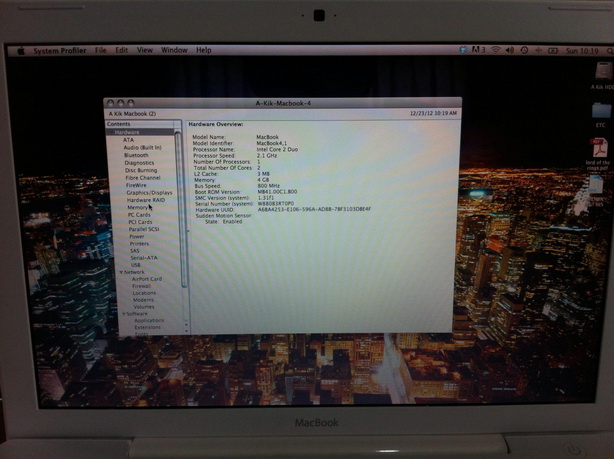This screenshot has width=614, height=459.
Task: Click the Processor Speed value 2.1 GHz
Action: [x=267, y=155]
